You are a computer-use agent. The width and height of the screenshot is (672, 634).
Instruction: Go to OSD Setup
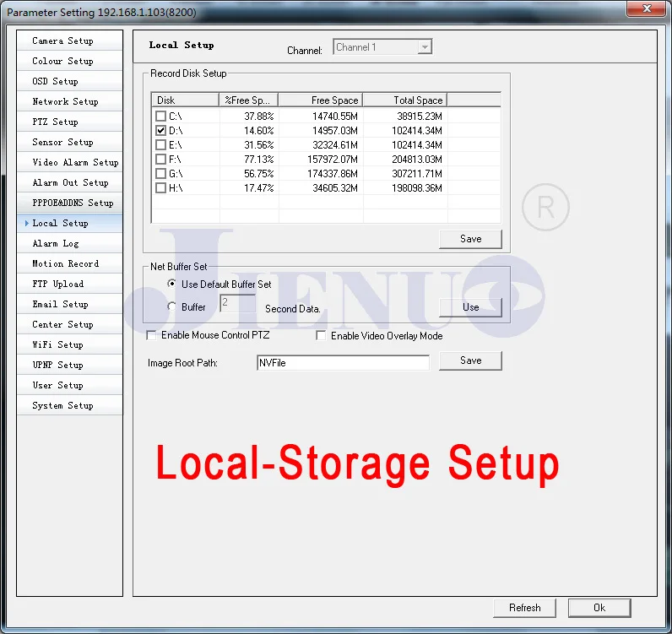69,81
